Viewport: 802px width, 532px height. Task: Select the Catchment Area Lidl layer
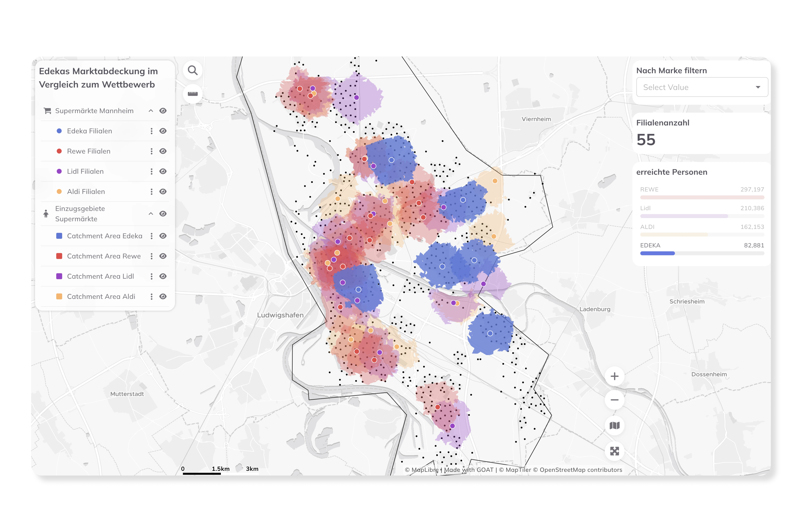pyautogui.click(x=105, y=276)
